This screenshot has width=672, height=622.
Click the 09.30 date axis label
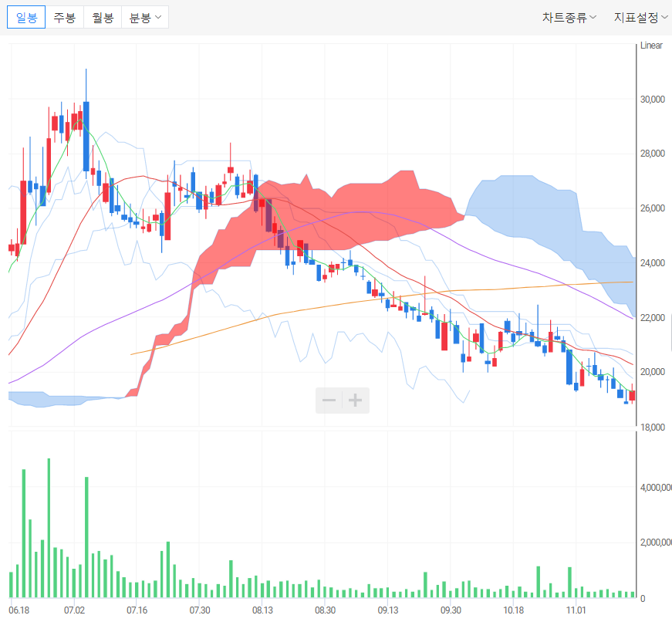pyautogui.click(x=451, y=610)
